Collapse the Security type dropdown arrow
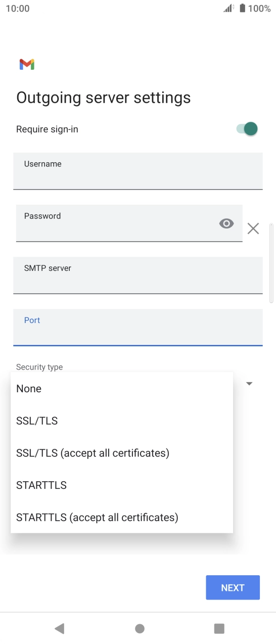Viewport: 276px width, 644px height. point(249,384)
